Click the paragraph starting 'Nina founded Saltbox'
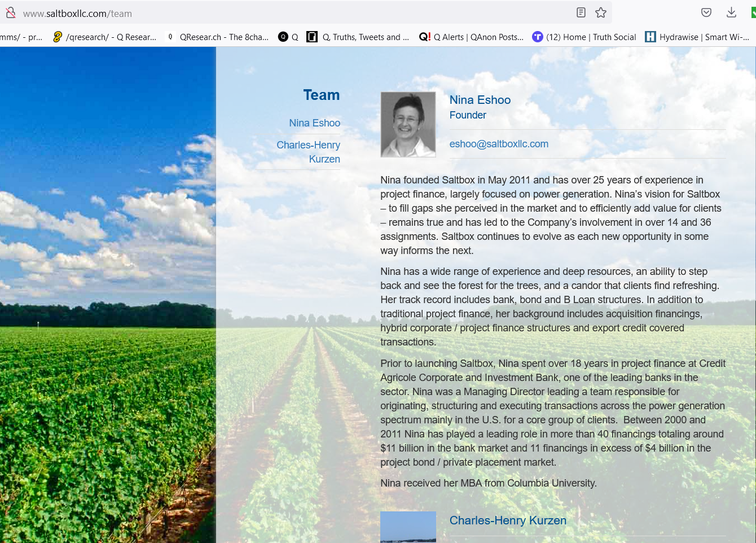 tap(551, 215)
